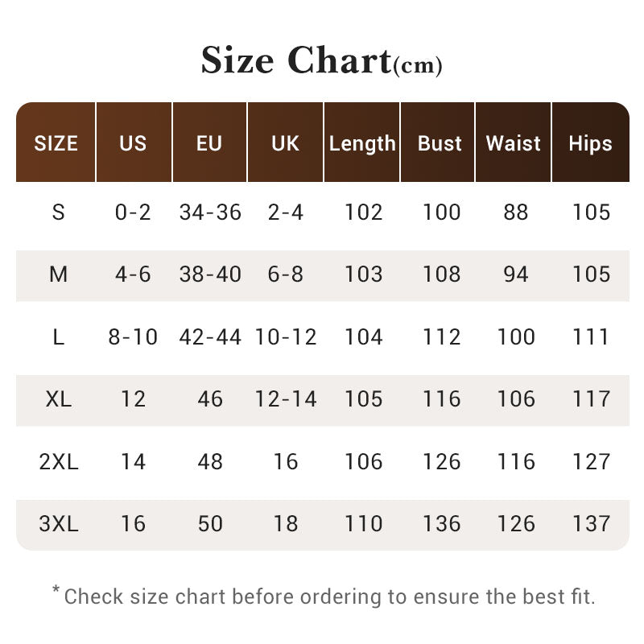Image resolution: width=644 pixels, height=644 pixels.
Task: Select the hips value 137 for 3XL
Action: pyautogui.click(x=592, y=524)
